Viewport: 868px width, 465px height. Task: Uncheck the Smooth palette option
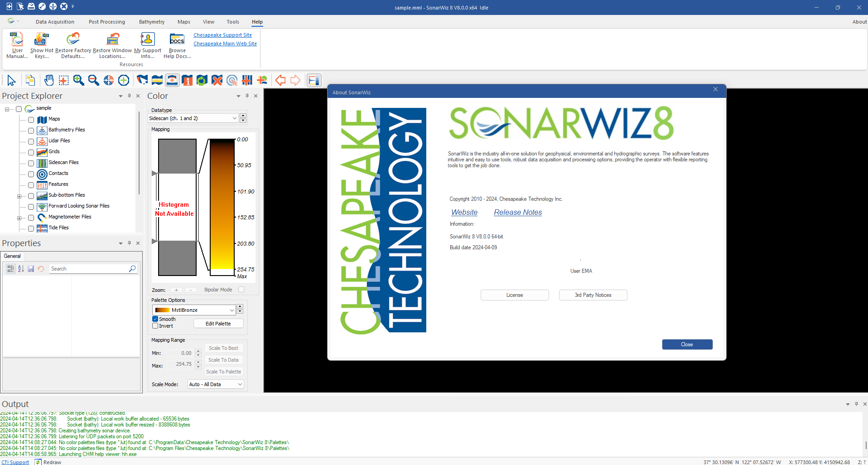click(155, 319)
